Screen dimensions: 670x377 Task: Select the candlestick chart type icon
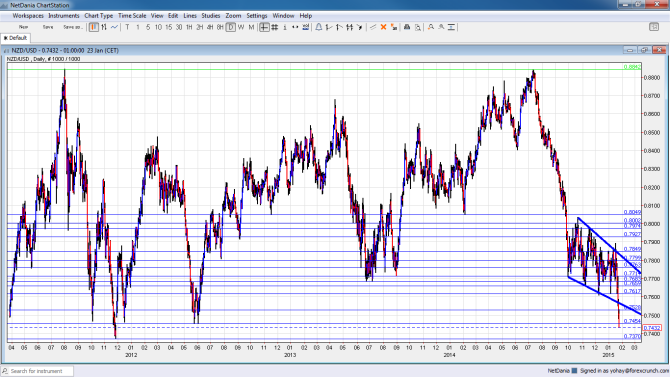(x=94, y=27)
